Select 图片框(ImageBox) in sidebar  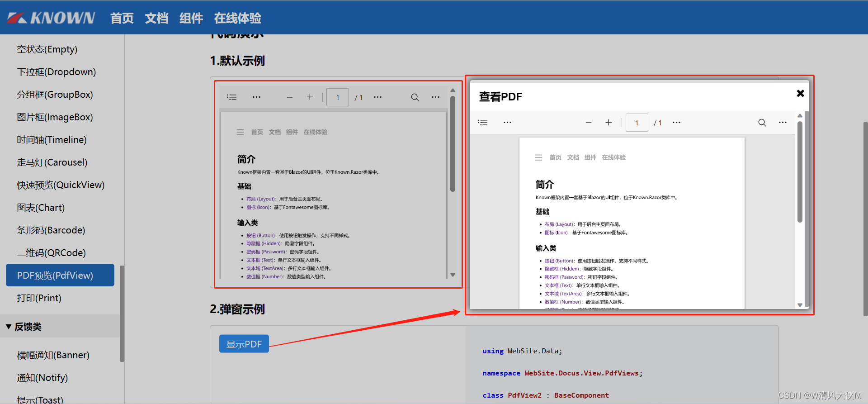(55, 117)
